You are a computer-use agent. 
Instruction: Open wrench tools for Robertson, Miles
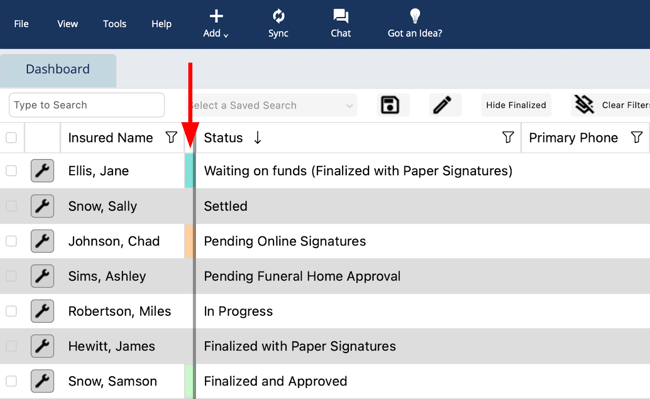point(42,311)
